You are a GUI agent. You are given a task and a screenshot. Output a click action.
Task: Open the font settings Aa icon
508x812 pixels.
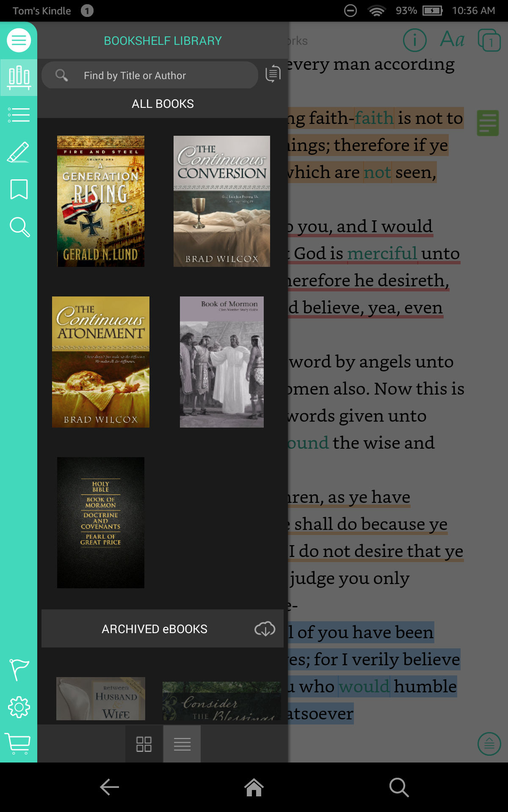coord(452,39)
